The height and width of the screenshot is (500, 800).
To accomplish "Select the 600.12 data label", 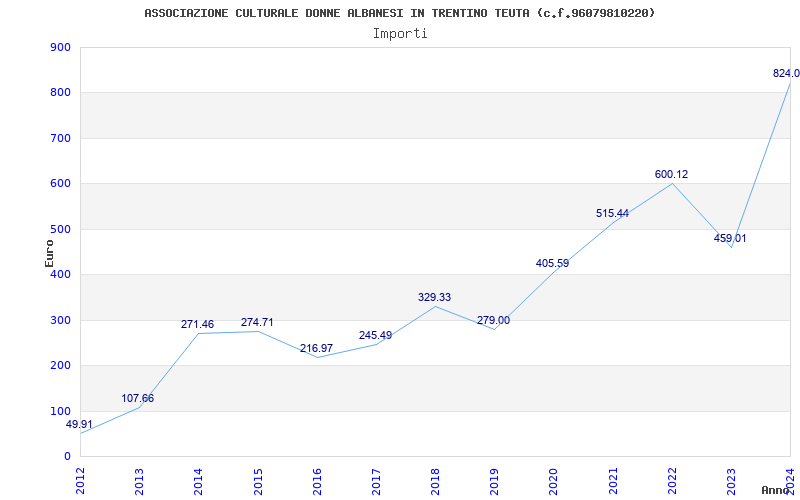I will [671, 174].
